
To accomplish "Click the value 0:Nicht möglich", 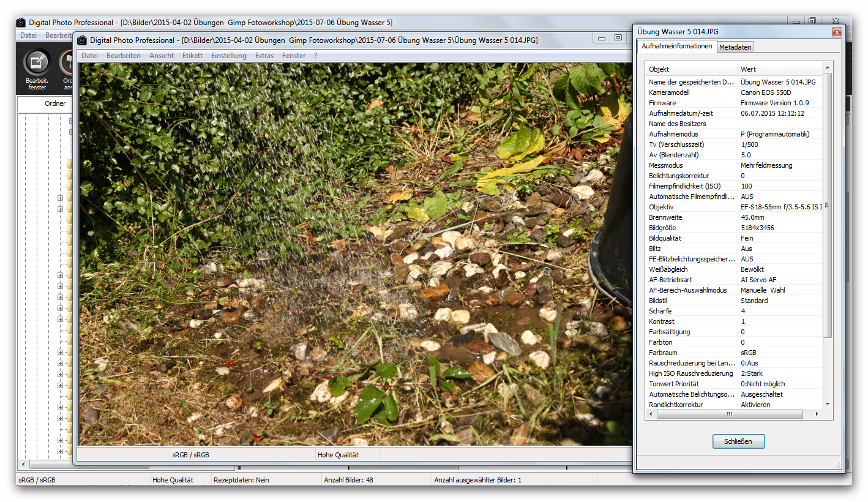I will click(x=763, y=384).
